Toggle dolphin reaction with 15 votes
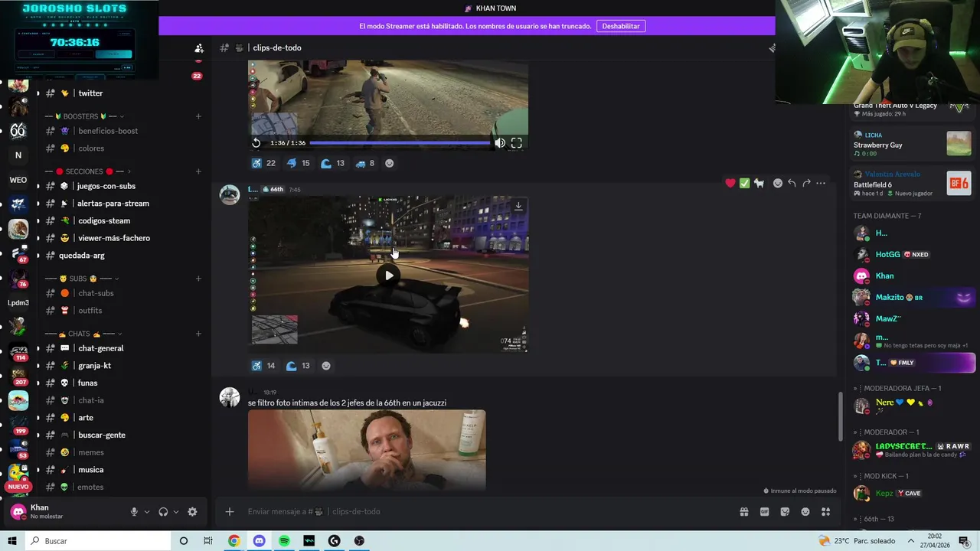980x551 pixels. [x=298, y=163]
